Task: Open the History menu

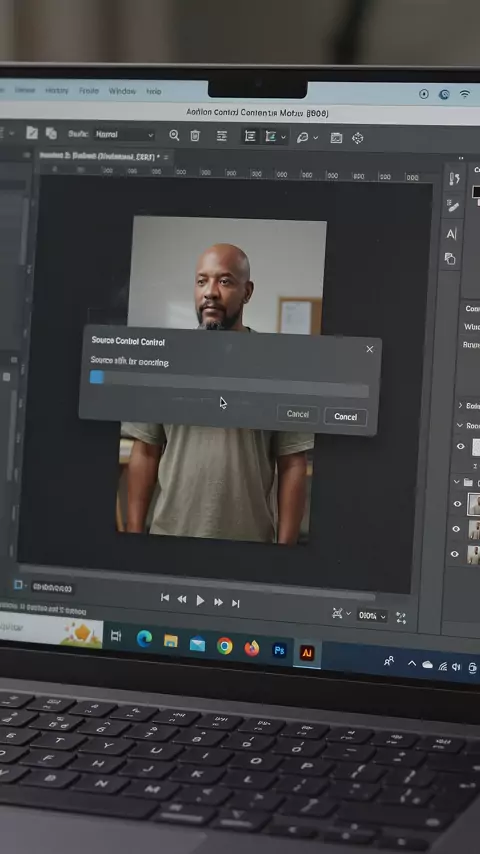Action: (x=57, y=90)
